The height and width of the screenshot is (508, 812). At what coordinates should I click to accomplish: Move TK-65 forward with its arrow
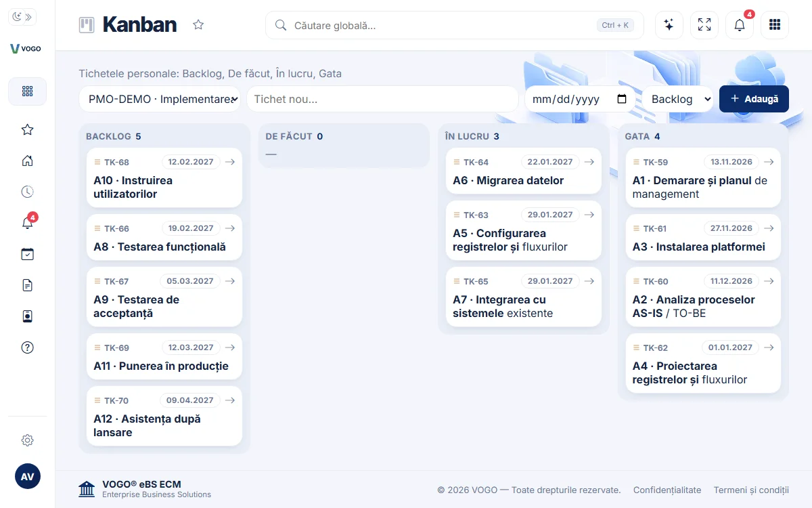pos(589,281)
